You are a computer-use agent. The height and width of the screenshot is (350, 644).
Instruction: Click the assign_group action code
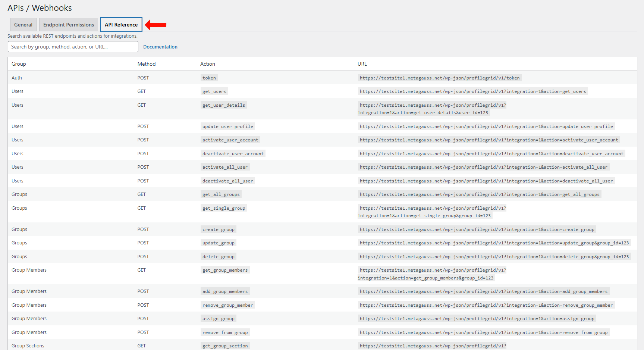(218, 319)
